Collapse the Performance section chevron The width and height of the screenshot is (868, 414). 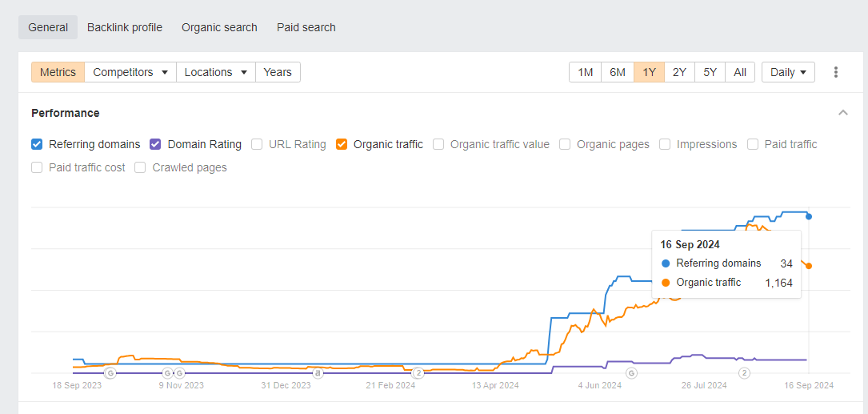pyautogui.click(x=843, y=113)
